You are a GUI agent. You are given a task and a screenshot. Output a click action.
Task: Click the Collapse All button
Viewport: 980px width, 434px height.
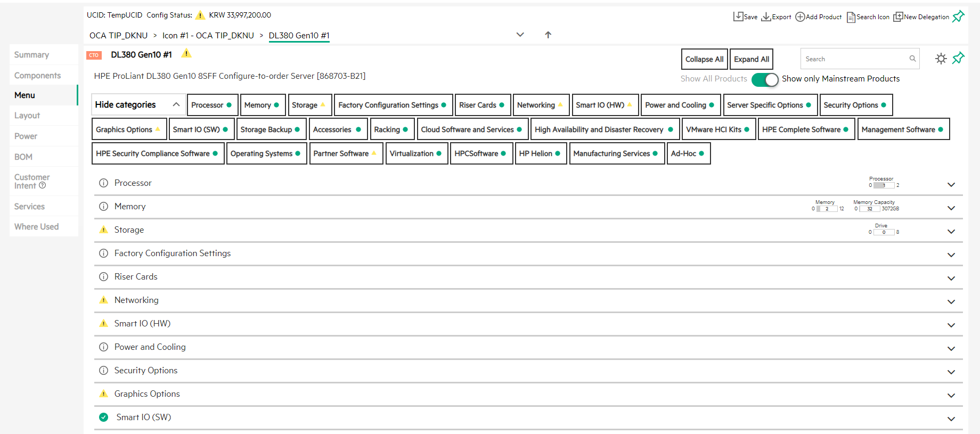[x=705, y=59]
